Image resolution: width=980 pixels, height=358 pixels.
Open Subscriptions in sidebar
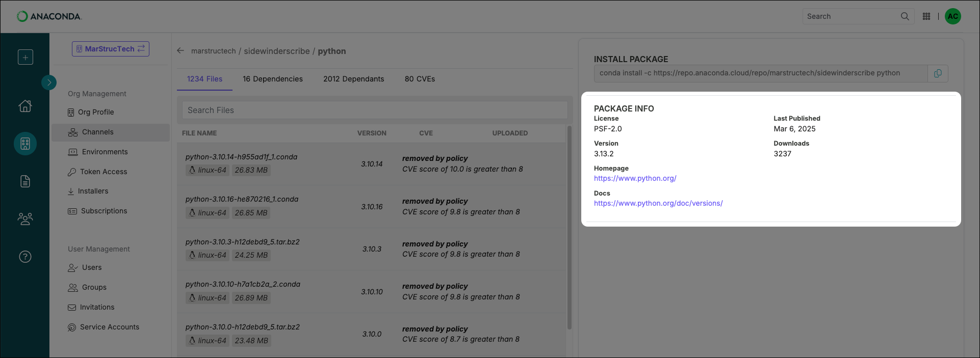[97, 211]
